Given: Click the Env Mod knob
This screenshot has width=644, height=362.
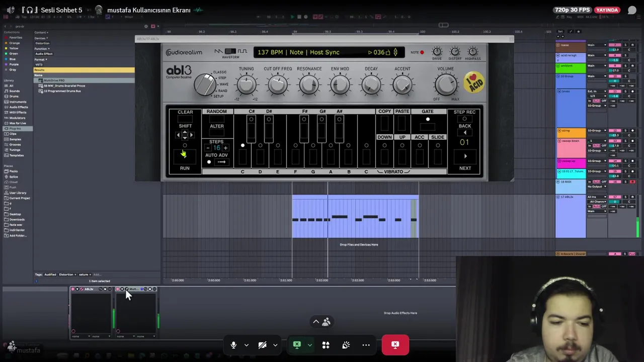Looking at the screenshot, I should [x=340, y=85].
